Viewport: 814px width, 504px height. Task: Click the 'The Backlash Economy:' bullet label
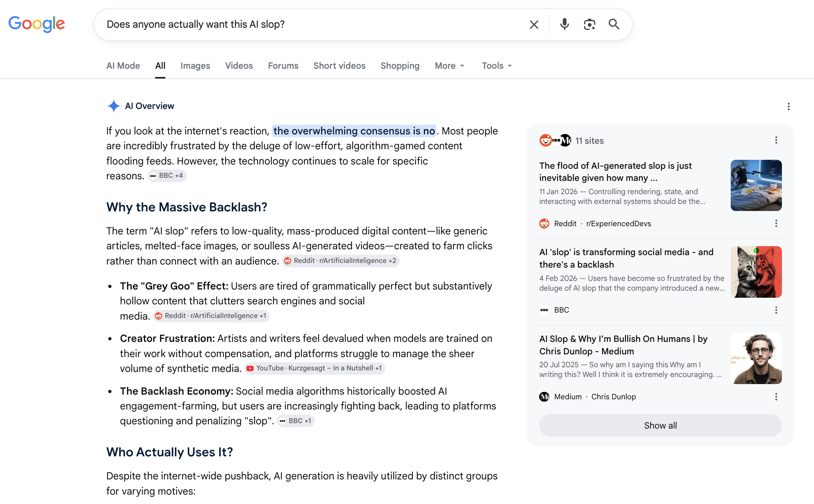click(x=177, y=391)
